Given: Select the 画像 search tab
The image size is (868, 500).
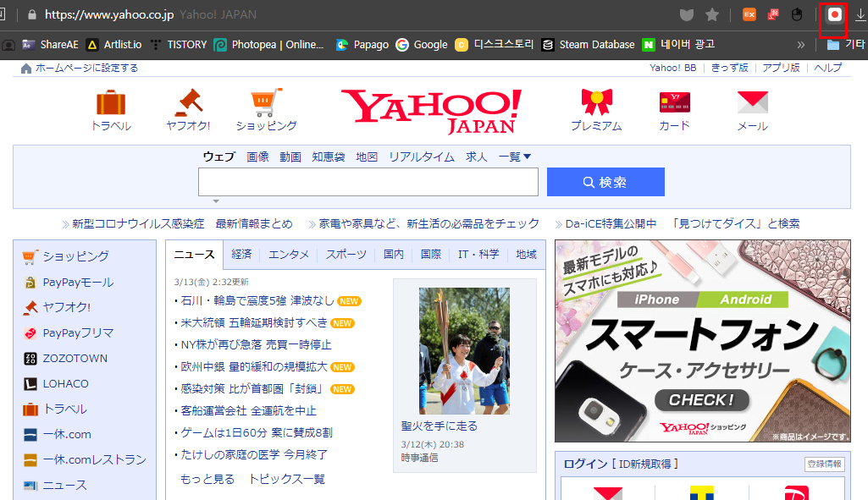Looking at the screenshot, I should 257,157.
